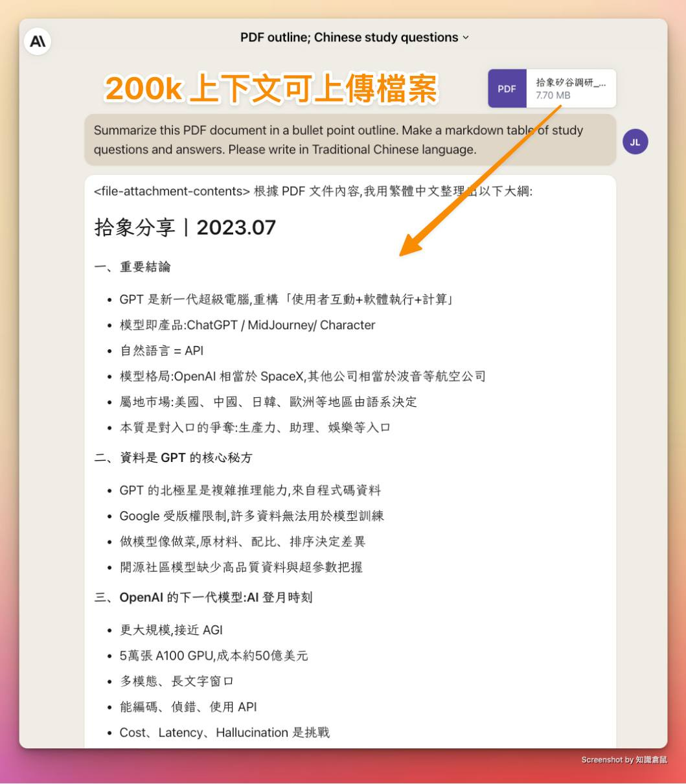Click the bullet '能編碼、偵錯、使用 API'
The image size is (686, 784).
(x=188, y=707)
